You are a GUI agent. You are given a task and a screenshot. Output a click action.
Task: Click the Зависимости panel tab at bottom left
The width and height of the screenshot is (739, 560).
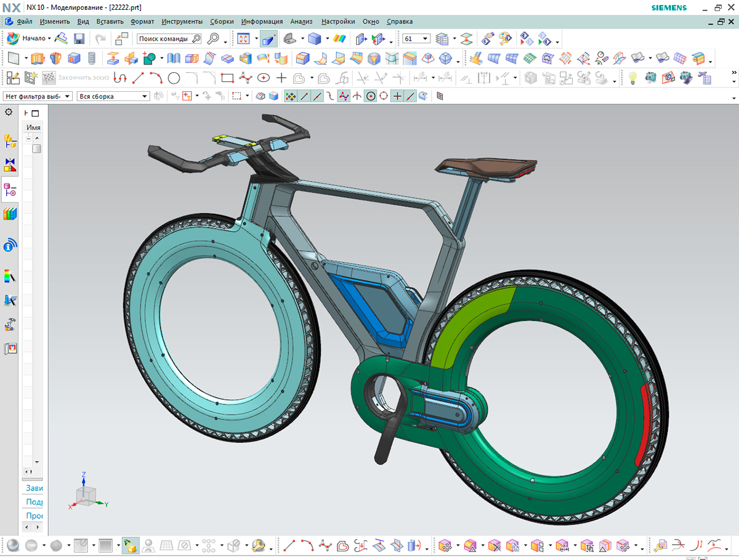click(32, 488)
